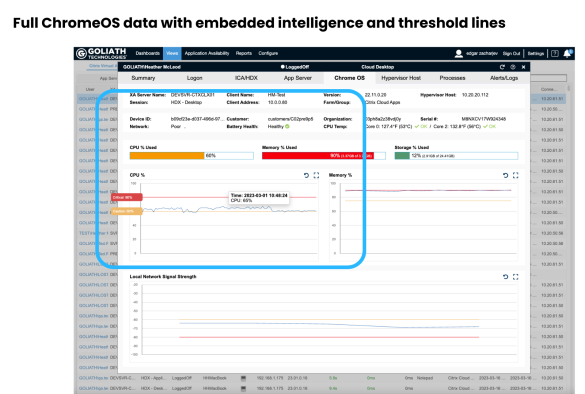The width and height of the screenshot is (585, 394).
Task: Reset Local Network Signal Strength chart
Action: tap(506, 277)
